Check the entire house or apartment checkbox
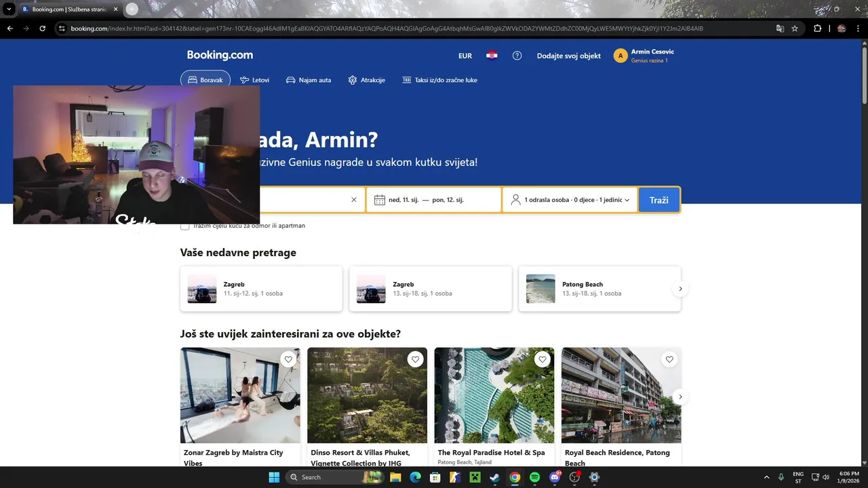868x488 pixels. coord(185,226)
